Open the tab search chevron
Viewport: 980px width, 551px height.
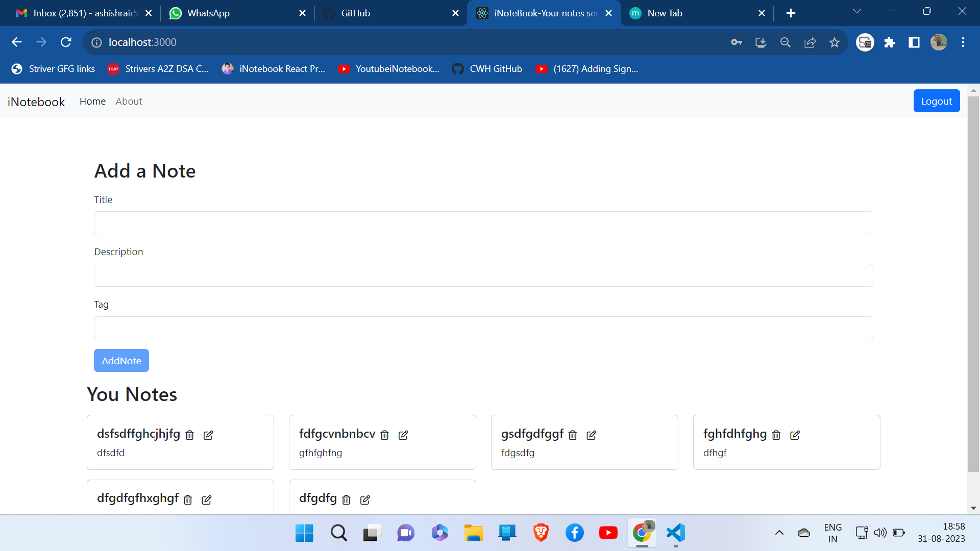click(x=857, y=11)
